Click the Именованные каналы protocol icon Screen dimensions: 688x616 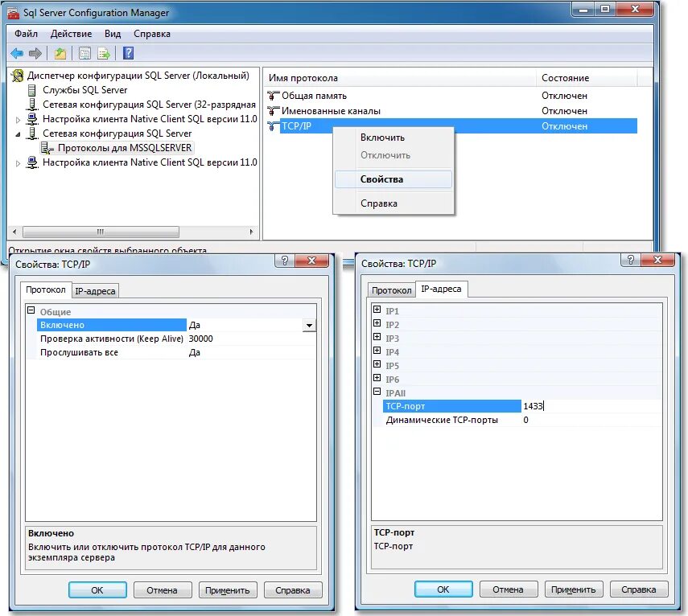[274, 110]
